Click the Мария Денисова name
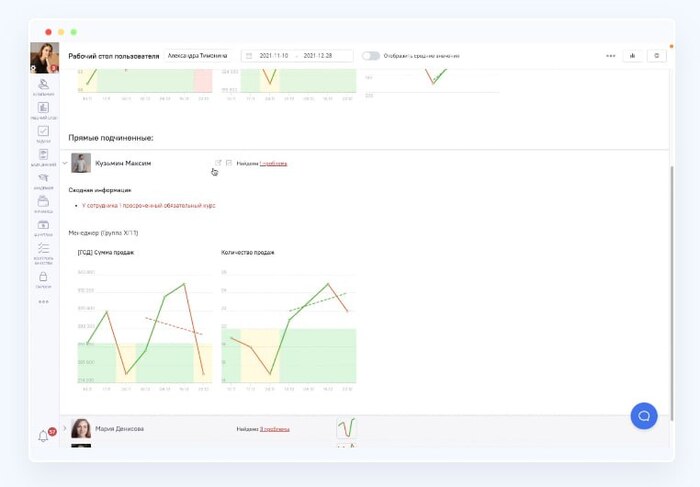Image resolution: width=700 pixels, height=487 pixels. [x=120, y=429]
